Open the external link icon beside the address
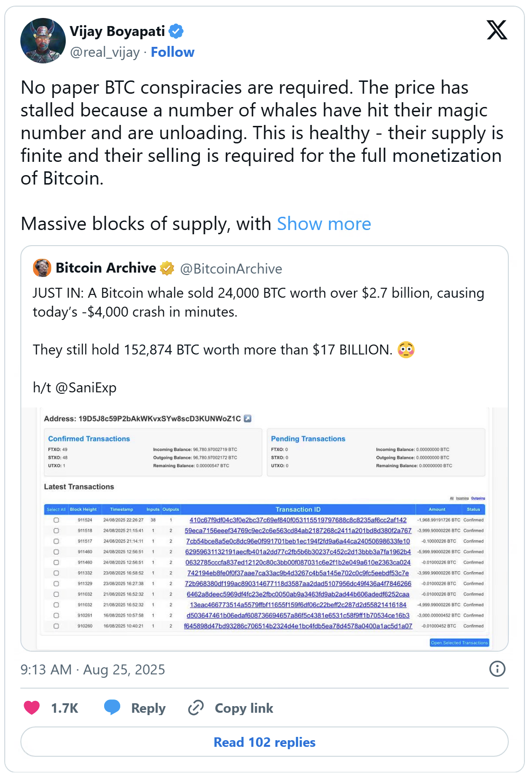Image resolution: width=532 pixels, height=779 pixels. pyautogui.click(x=248, y=418)
